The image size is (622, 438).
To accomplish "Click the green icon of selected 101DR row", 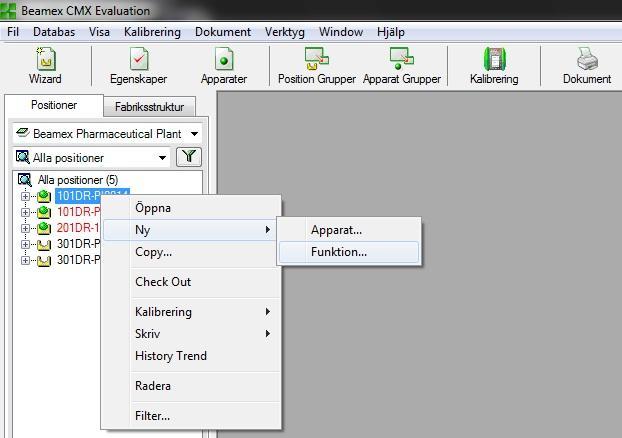I will tap(44, 196).
